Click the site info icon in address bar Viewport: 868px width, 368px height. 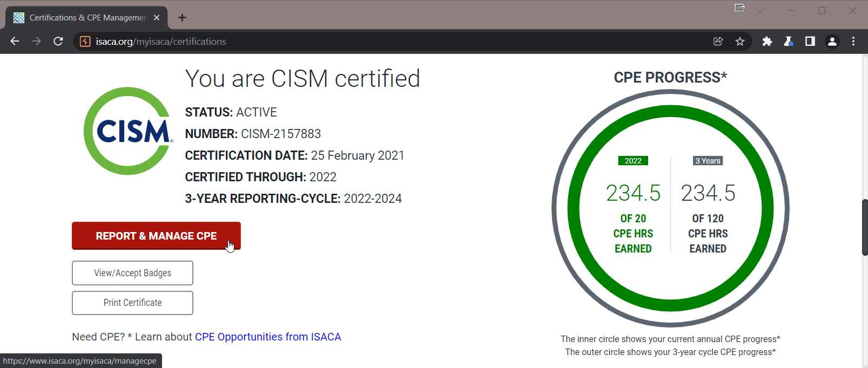coord(85,42)
